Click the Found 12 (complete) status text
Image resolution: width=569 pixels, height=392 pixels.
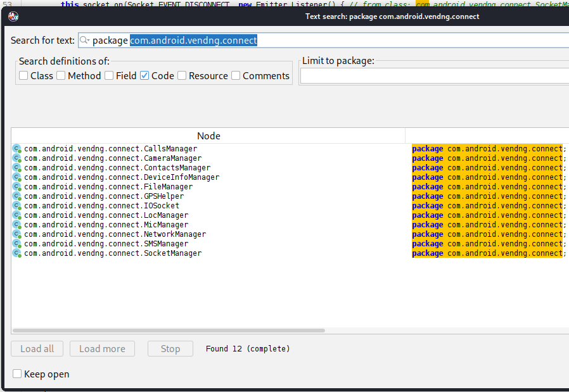point(248,348)
